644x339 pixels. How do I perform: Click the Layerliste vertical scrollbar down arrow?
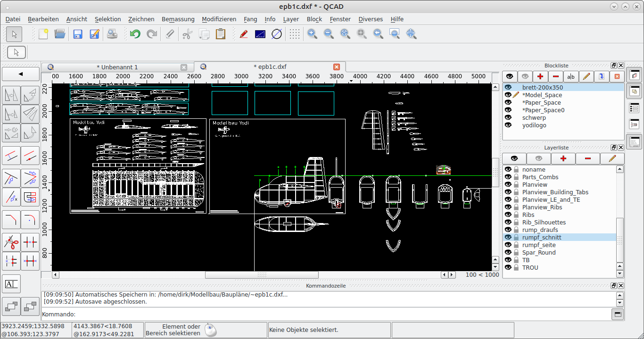(620, 274)
